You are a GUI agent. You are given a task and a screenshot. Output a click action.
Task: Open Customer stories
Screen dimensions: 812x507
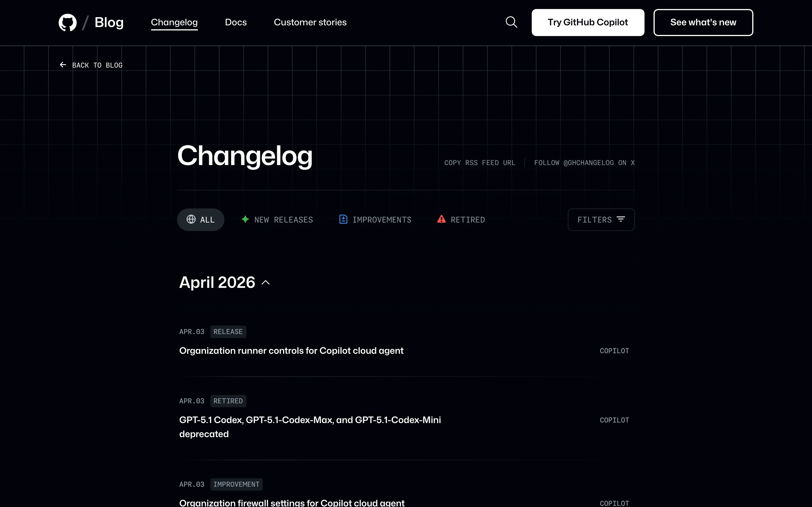coord(310,22)
